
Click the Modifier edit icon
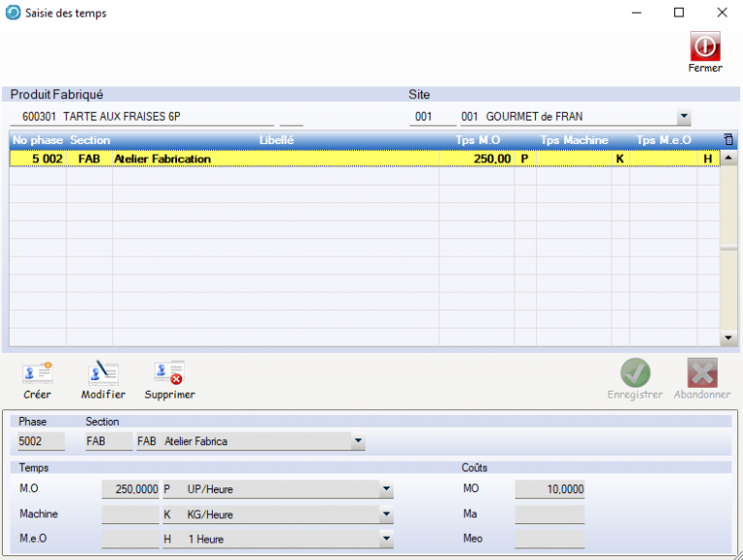coord(103,372)
